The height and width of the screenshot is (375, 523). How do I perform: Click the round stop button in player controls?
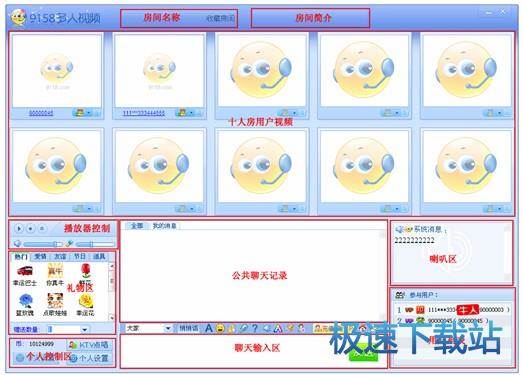click(x=31, y=229)
